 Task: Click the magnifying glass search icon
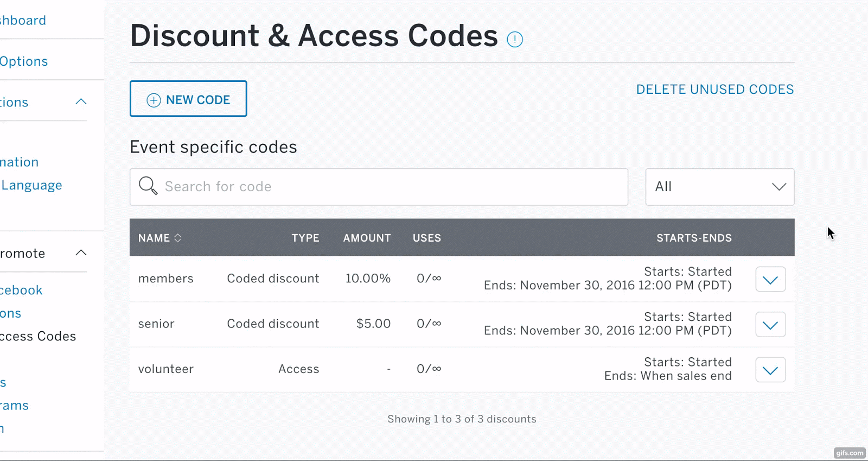tap(148, 186)
